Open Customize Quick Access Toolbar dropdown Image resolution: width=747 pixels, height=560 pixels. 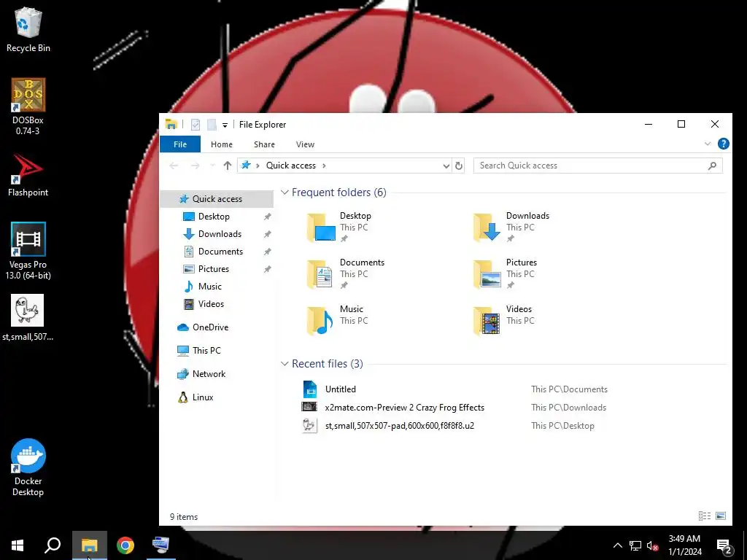click(x=225, y=125)
